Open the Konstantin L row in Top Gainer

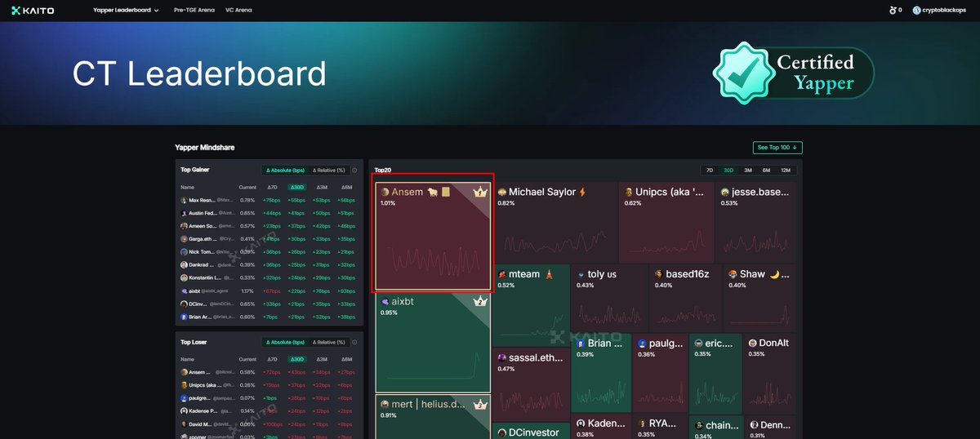coord(269,277)
